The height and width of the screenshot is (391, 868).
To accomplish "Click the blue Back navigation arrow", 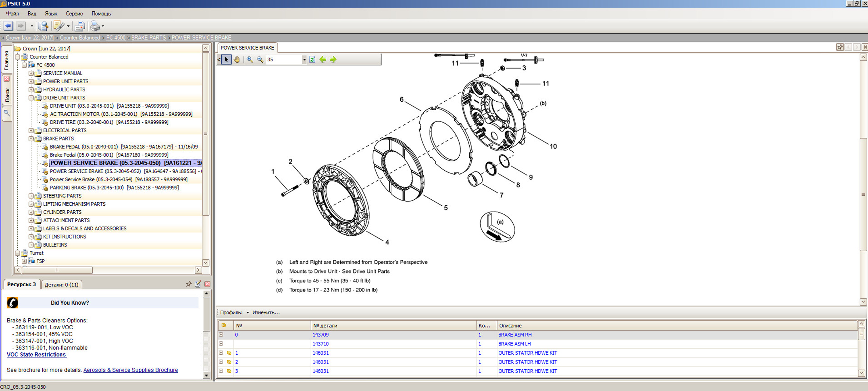I will (8, 26).
